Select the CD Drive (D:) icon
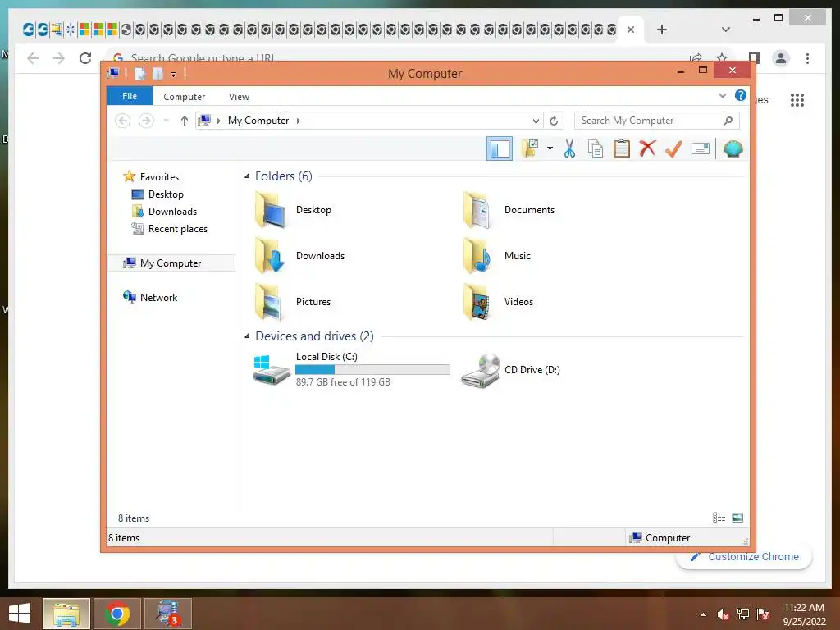 (481, 370)
